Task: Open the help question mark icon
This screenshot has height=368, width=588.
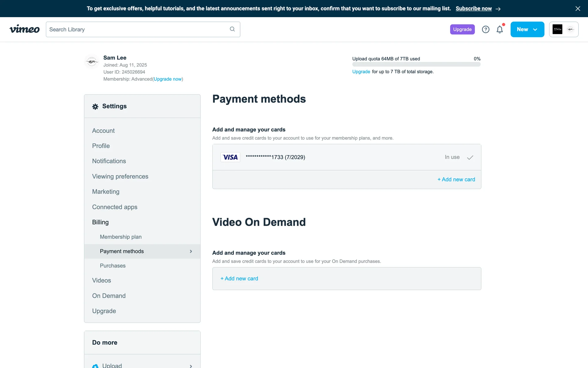Action: (x=485, y=29)
